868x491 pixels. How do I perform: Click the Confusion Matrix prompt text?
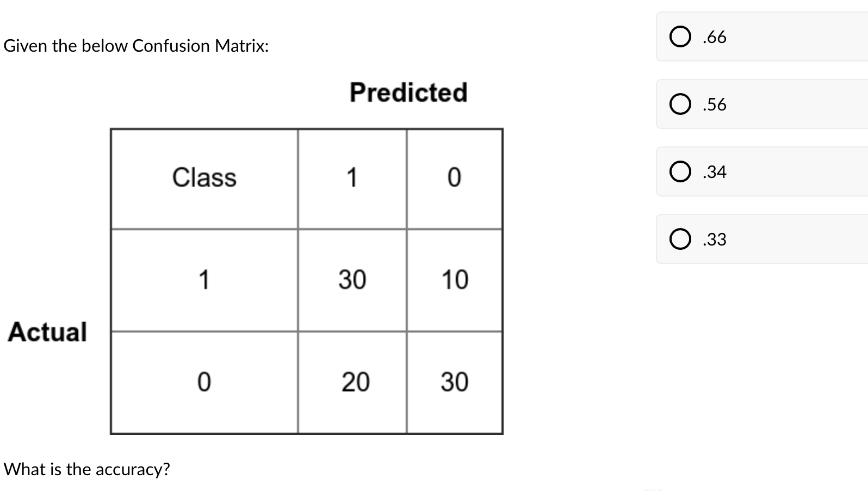(x=136, y=46)
